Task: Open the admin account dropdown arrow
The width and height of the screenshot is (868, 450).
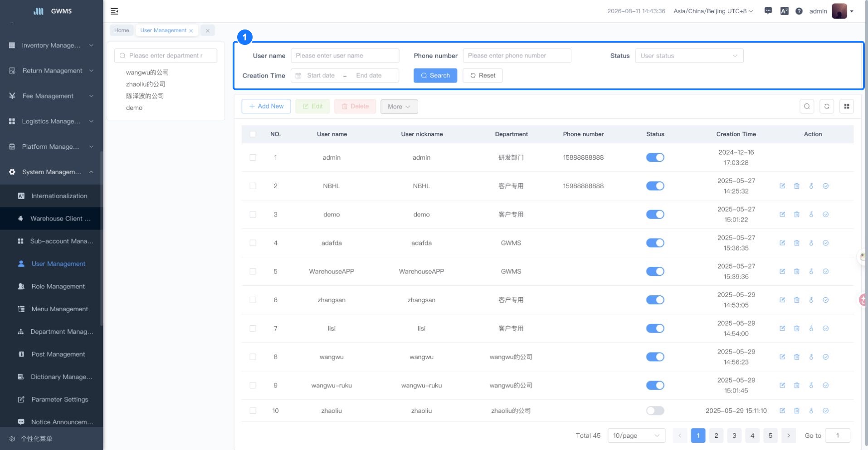Action: 852,11
